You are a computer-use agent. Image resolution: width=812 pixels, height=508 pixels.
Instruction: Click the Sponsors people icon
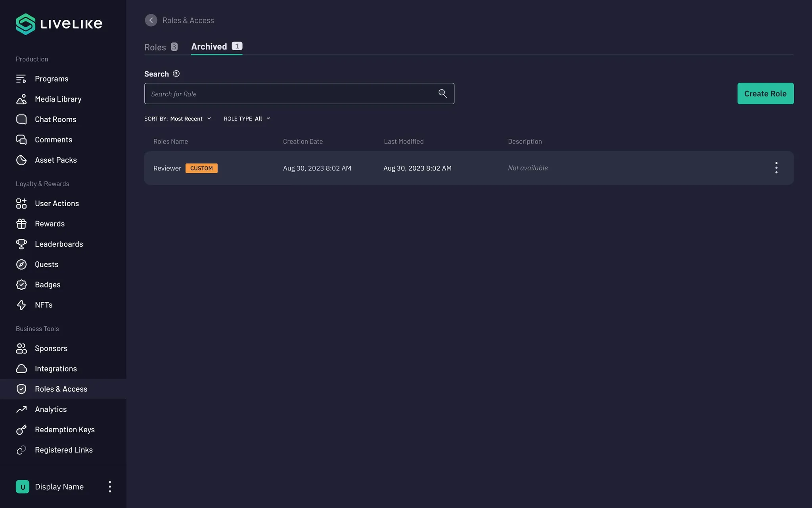point(21,348)
